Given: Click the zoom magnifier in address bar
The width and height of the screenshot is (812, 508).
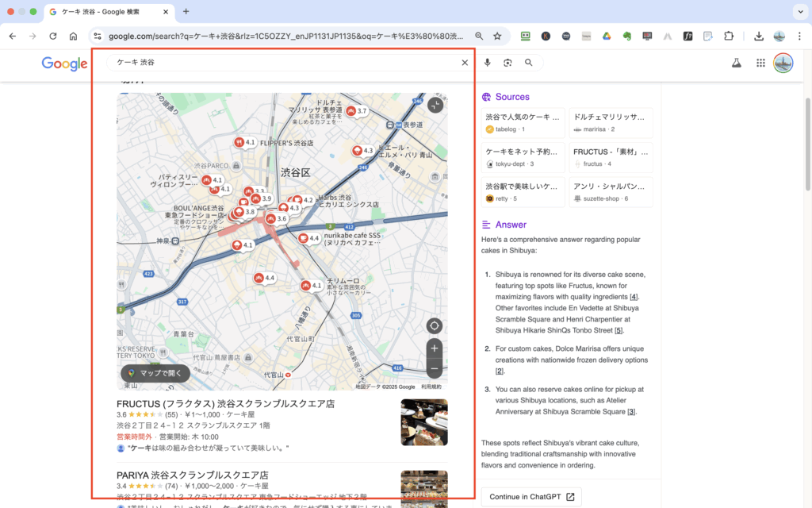Looking at the screenshot, I should 479,37.
